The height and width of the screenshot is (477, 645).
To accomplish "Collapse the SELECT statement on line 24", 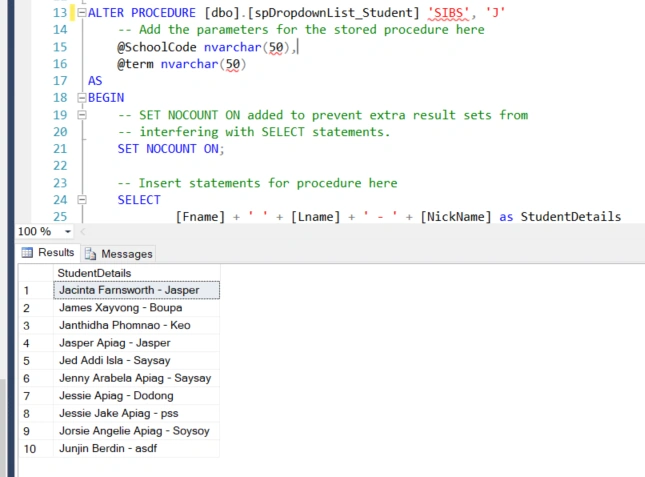I will click(x=82, y=200).
